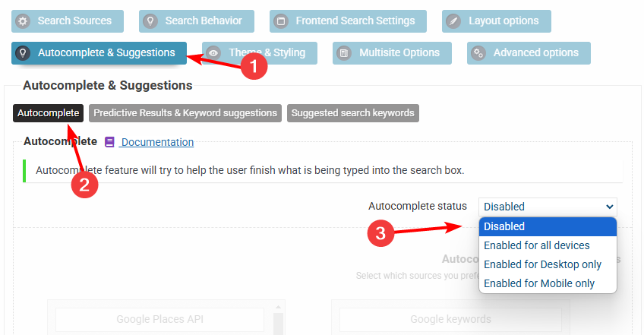The width and height of the screenshot is (644, 335).
Task: Click the Advanced options gears icon
Action: pyautogui.click(x=478, y=53)
